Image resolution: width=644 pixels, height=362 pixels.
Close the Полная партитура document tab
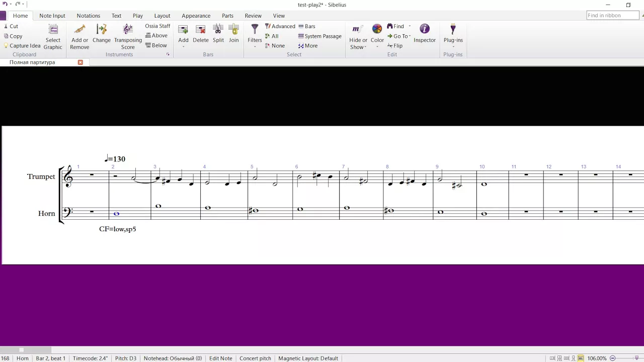click(x=80, y=62)
